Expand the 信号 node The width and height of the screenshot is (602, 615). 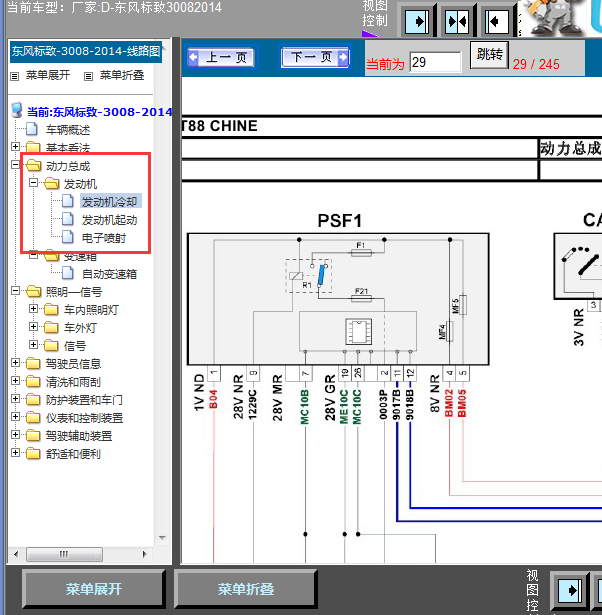click(x=33, y=344)
